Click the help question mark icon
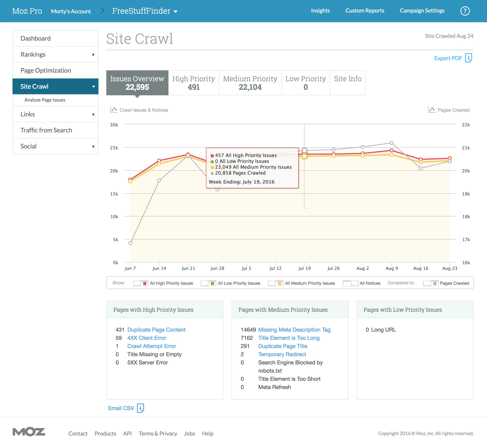This screenshot has width=487, height=448. [465, 11]
